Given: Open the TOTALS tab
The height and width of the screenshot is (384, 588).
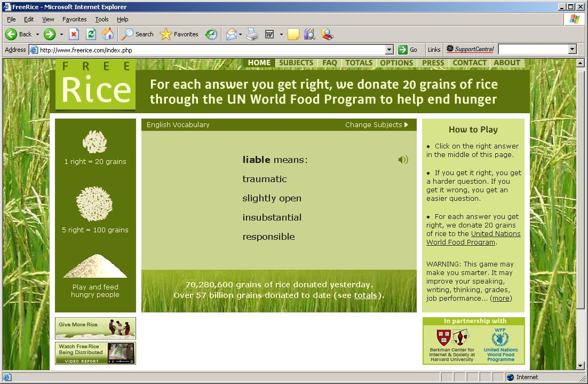Looking at the screenshot, I should tap(359, 62).
